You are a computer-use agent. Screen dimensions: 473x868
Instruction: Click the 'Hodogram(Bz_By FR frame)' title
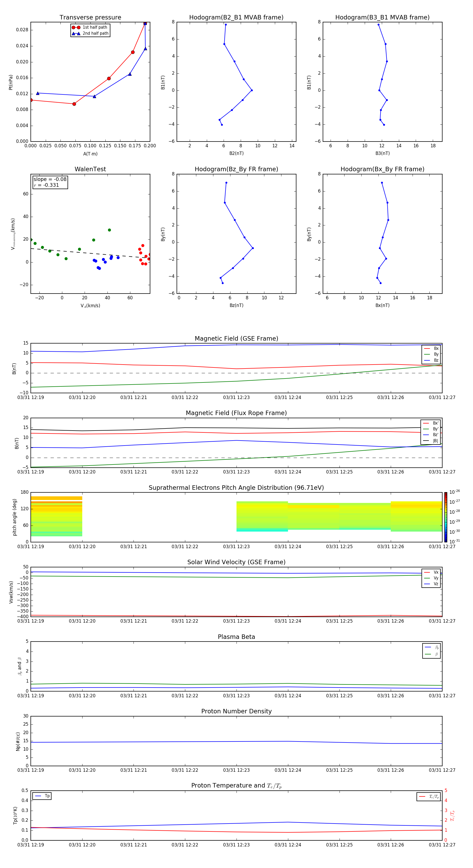click(236, 169)
